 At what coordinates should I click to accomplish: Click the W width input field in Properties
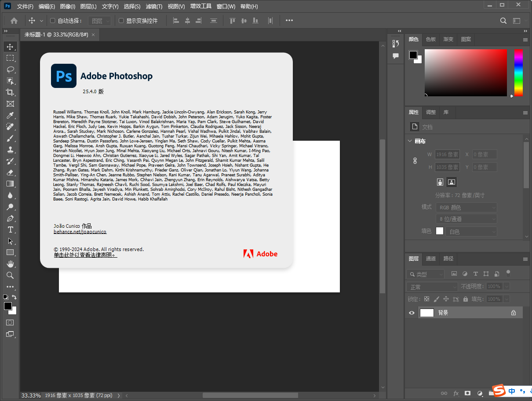point(447,154)
